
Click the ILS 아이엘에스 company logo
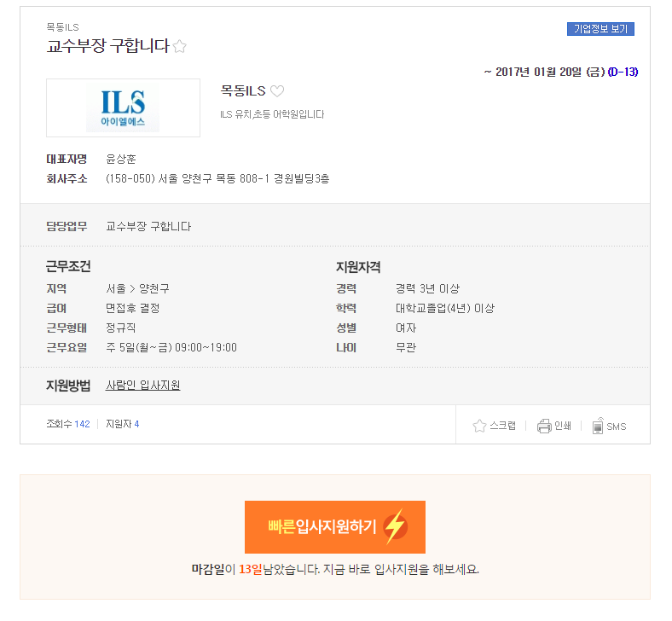(123, 108)
